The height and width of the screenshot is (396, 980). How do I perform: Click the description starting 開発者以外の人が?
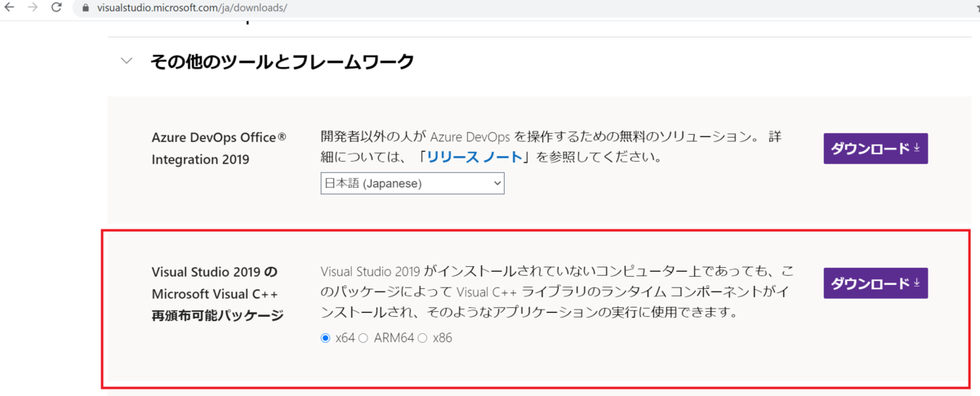[x=551, y=146]
